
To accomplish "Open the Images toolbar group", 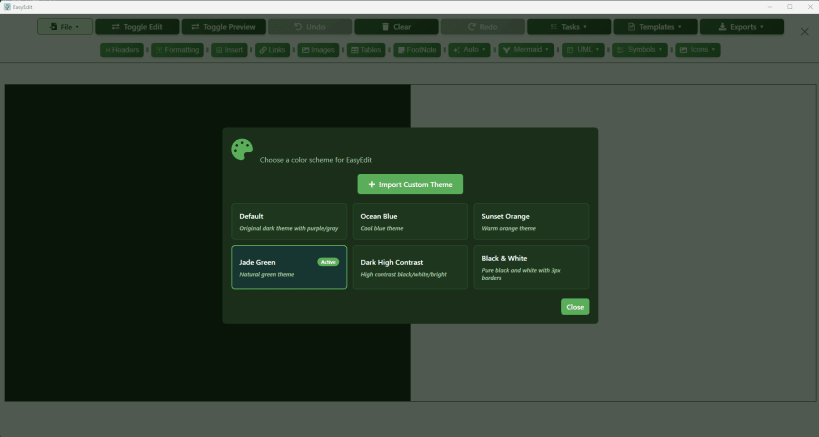I will 318,50.
